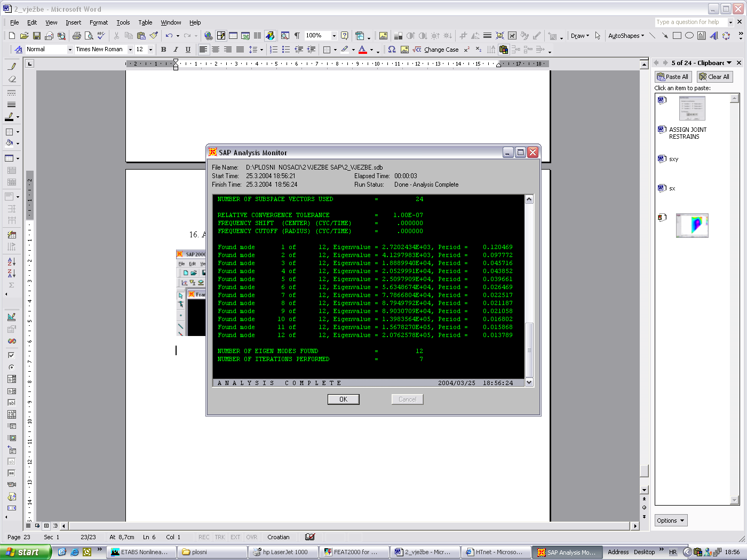The image size is (747, 560).
Task: Center the paragraph text
Action: pyautogui.click(x=216, y=50)
